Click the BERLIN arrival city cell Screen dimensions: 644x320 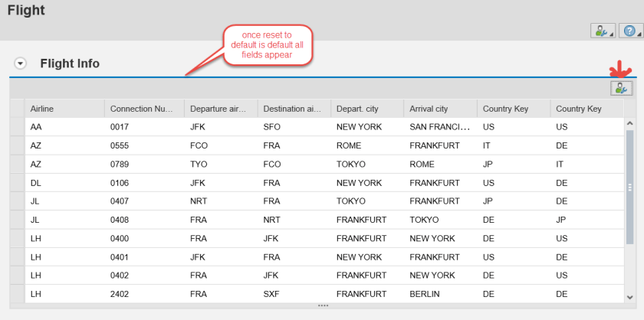click(x=439, y=293)
